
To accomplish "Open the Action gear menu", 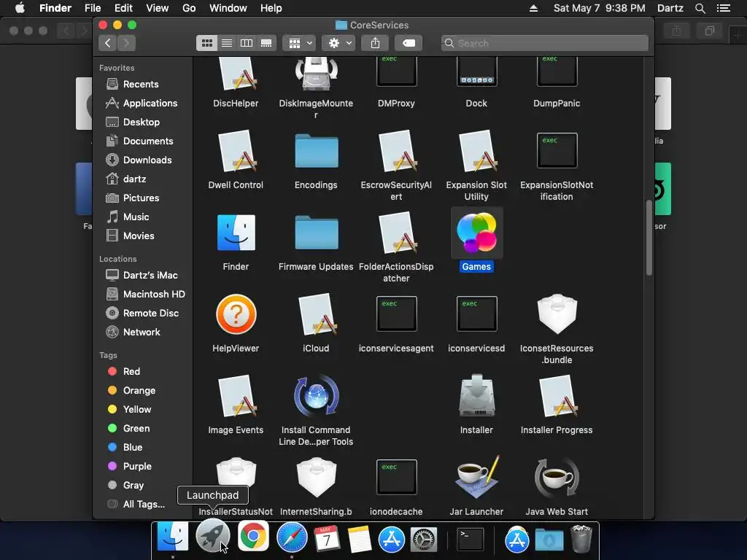I will click(339, 43).
